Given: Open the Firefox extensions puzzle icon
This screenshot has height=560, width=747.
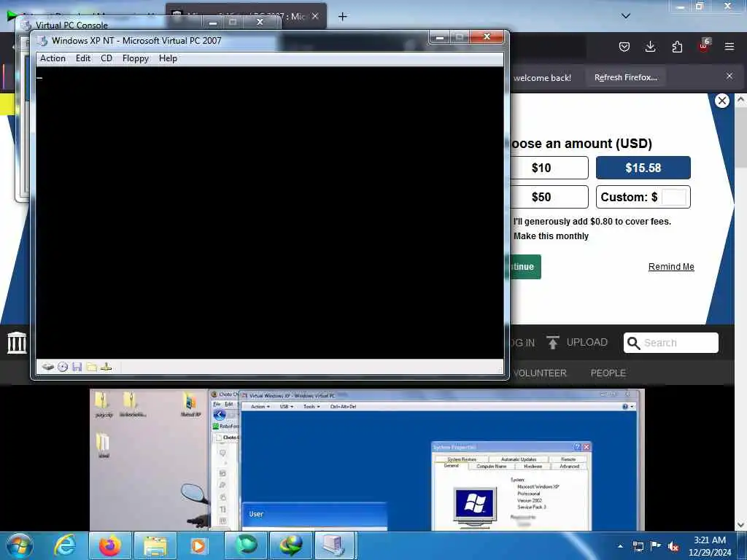Looking at the screenshot, I should tap(677, 47).
